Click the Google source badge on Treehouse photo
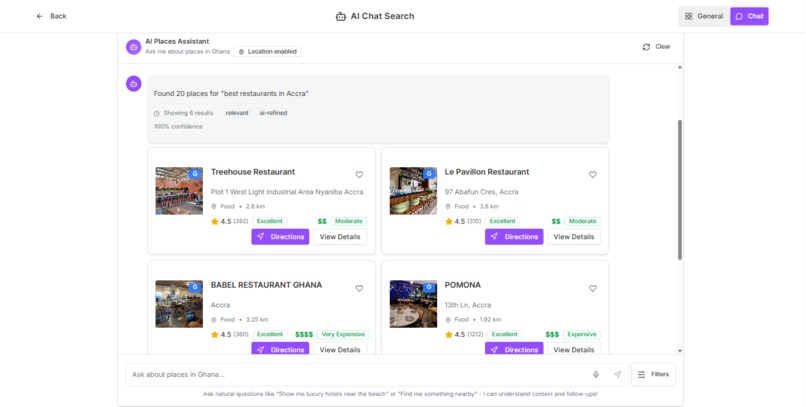This screenshot has height=407, width=806. coord(195,174)
